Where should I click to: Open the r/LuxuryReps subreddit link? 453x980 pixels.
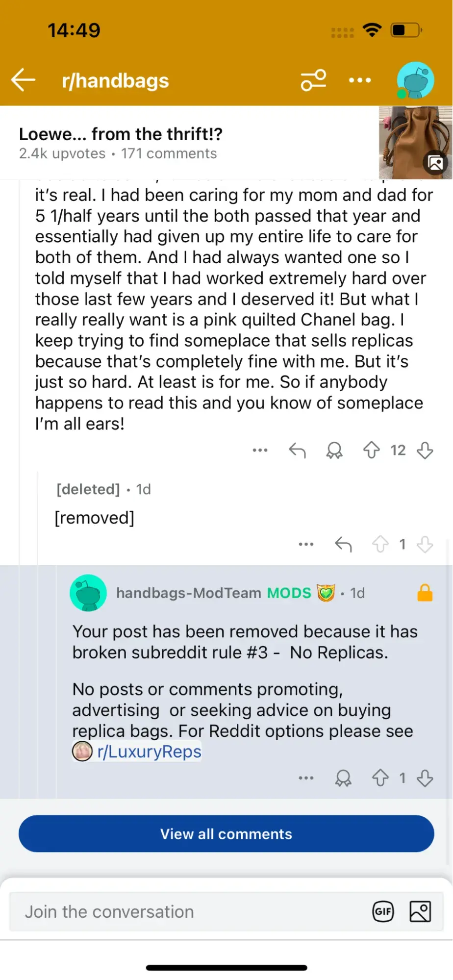pos(149,752)
